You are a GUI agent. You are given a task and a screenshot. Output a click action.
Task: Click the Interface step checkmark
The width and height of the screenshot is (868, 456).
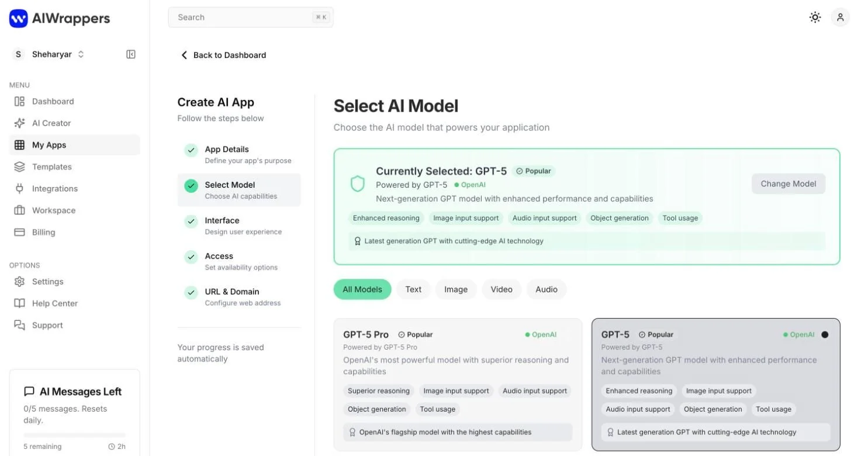point(191,222)
